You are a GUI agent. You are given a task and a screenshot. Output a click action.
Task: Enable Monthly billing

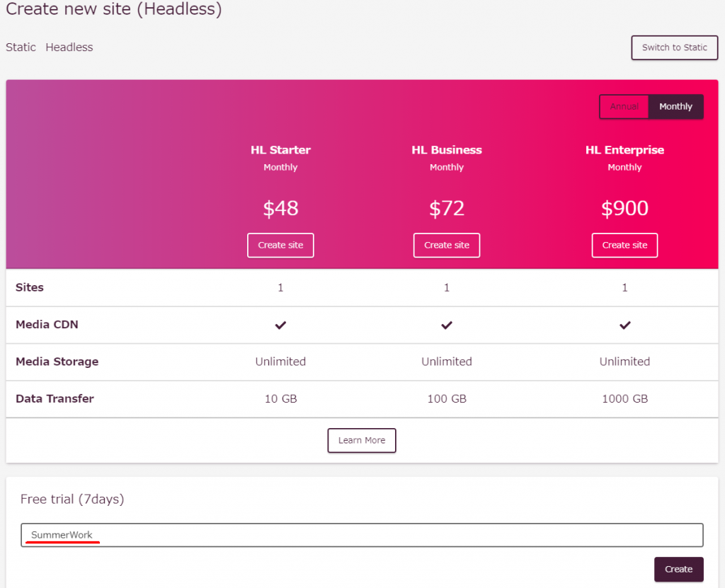pos(675,106)
